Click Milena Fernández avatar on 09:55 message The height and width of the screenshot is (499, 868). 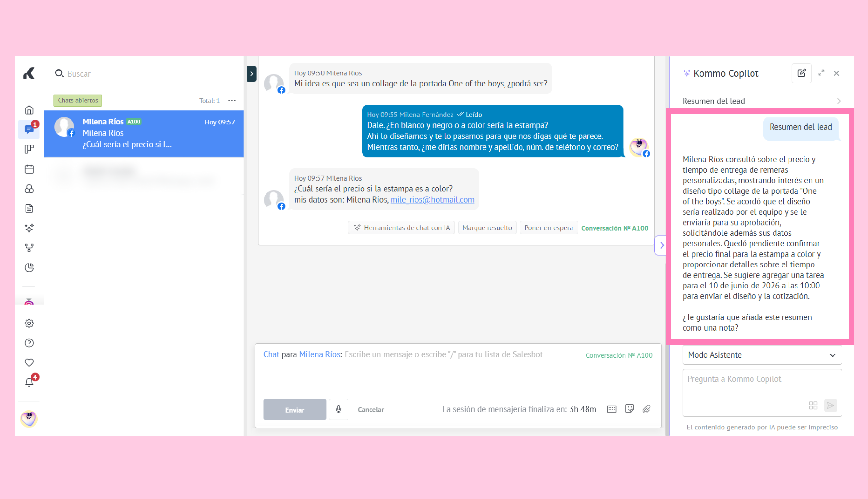[x=639, y=147]
